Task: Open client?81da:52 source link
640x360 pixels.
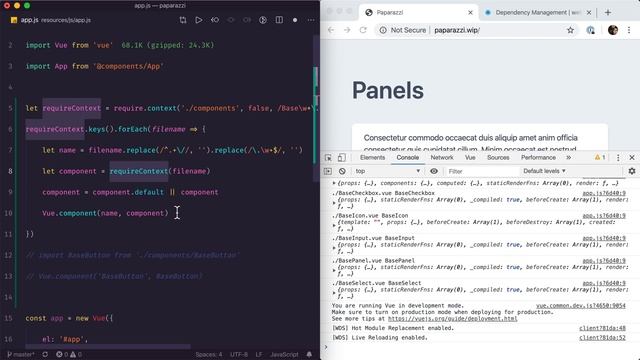Action: coord(602,338)
